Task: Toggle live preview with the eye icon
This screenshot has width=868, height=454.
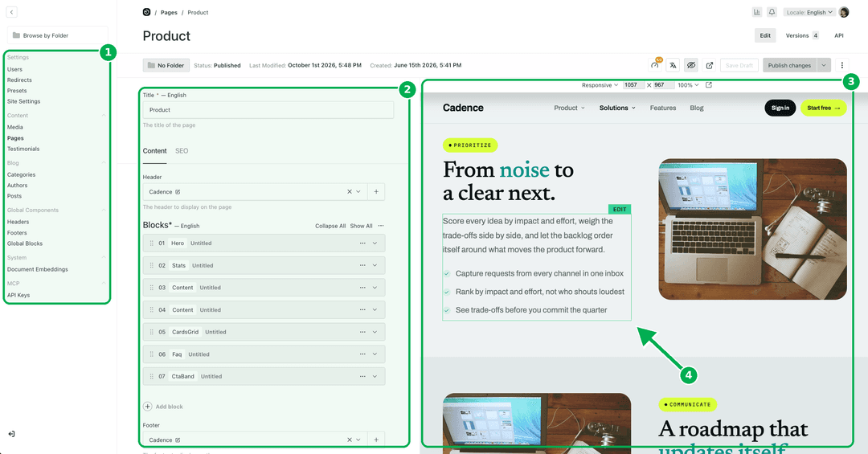Action: (691, 65)
